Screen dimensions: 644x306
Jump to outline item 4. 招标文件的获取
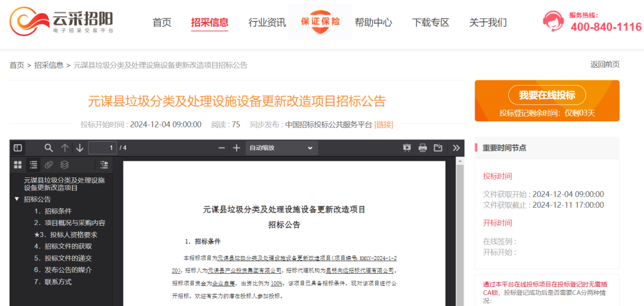click(63, 246)
